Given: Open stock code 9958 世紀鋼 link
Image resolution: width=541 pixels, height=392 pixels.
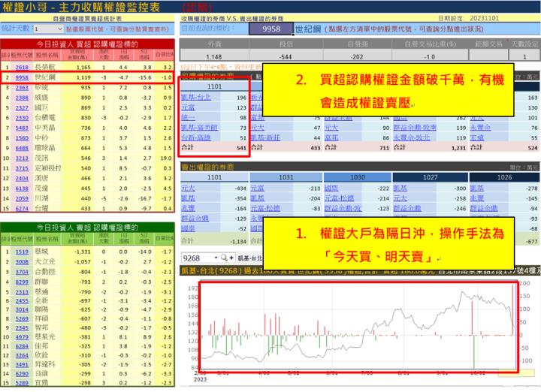Looking at the screenshot, I should pyautogui.click(x=22, y=77).
